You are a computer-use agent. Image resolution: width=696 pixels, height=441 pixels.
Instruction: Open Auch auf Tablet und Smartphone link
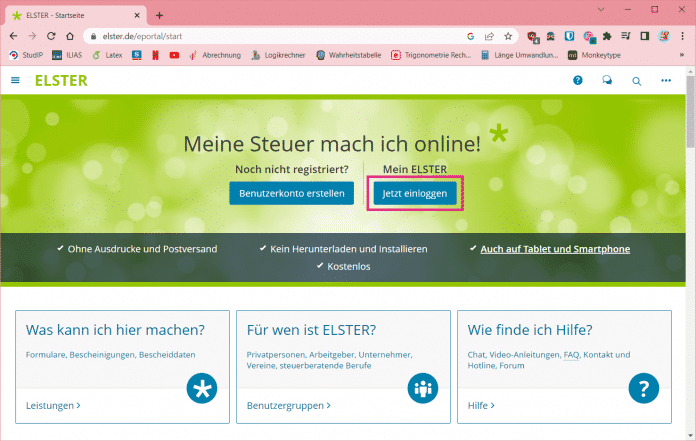[555, 249]
